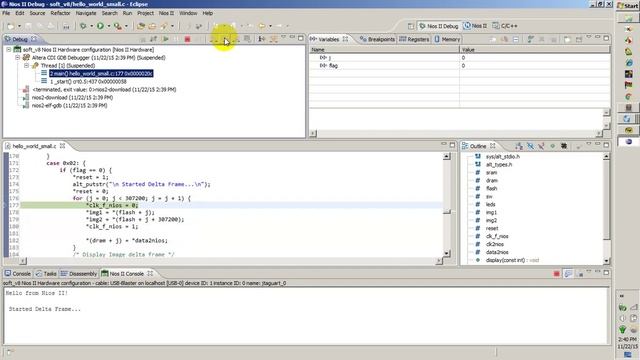Collapse the Altera CDI GDB Debugger node
640x360 pixels.
(x=18, y=58)
